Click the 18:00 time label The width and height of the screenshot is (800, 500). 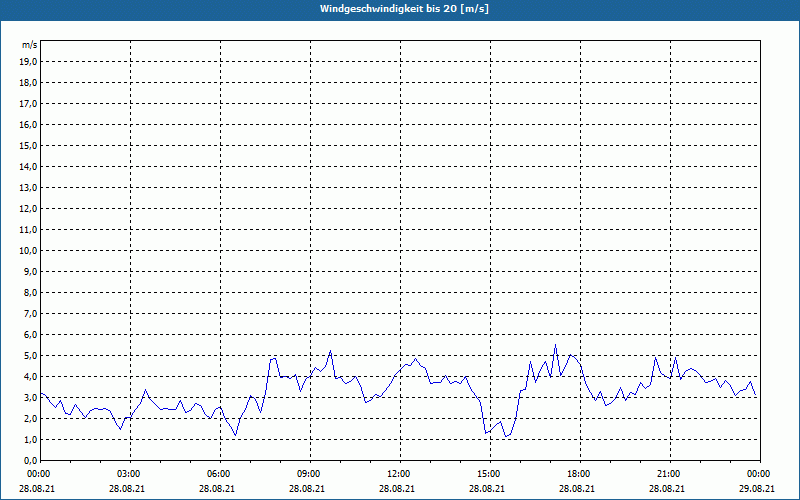click(x=581, y=474)
